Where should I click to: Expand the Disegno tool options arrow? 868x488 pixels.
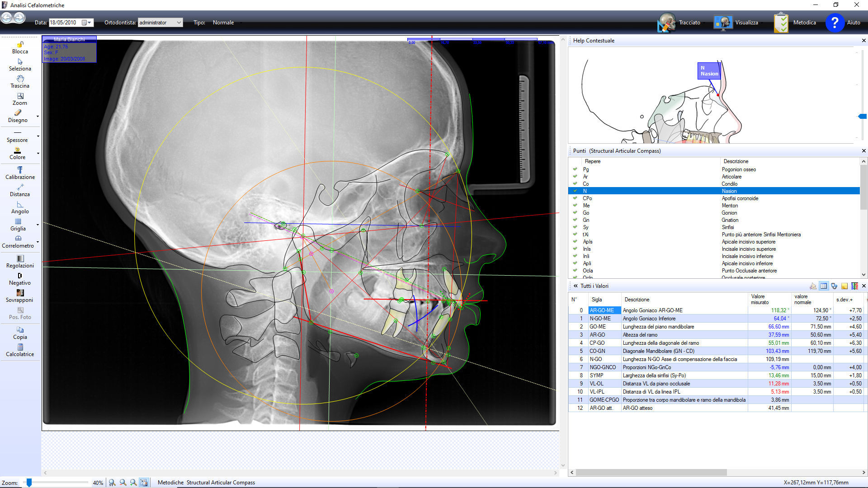click(x=38, y=116)
